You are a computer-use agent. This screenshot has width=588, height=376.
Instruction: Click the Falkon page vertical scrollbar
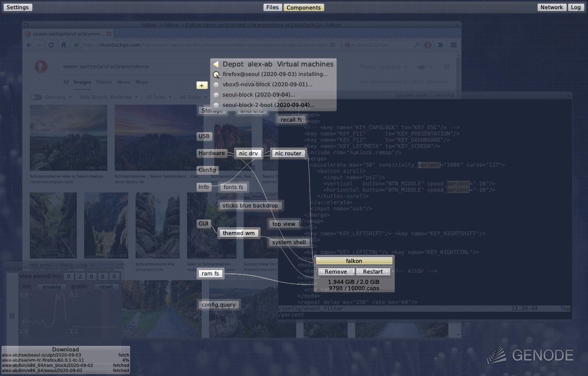tap(458, 195)
